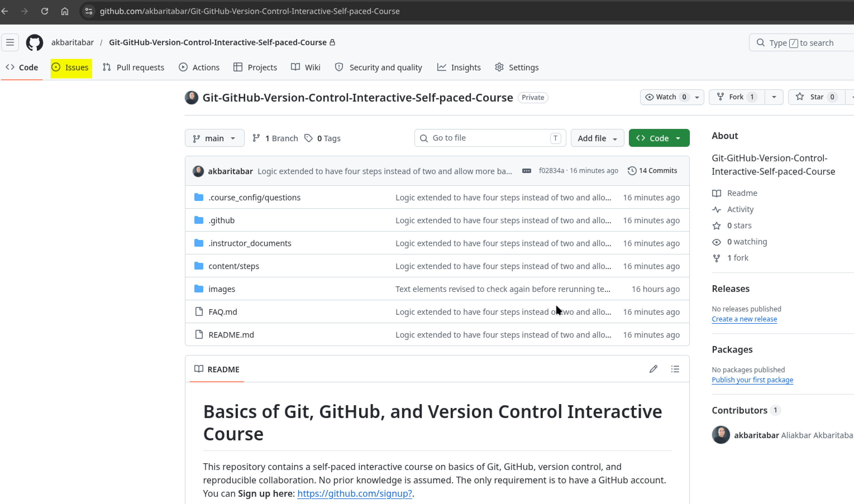Open the Packages heading link
This screenshot has width=854, height=504.
click(732, 349)
